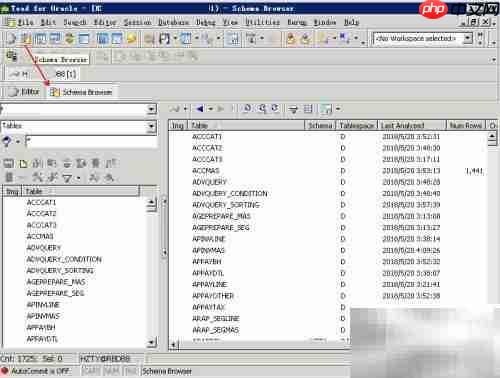The width and height of the screenshot is (500, 378).
Task: Click the filter icon beside the F input field
Action: [x=7, y=141]
